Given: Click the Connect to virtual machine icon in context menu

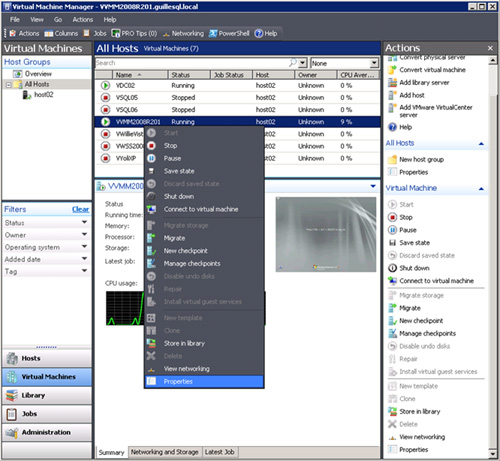Looking at the screenshot, I should (151, 209).
